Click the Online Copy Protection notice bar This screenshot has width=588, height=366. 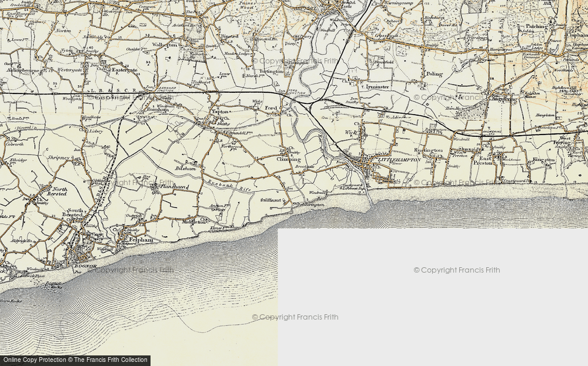[x=75, y=360]
